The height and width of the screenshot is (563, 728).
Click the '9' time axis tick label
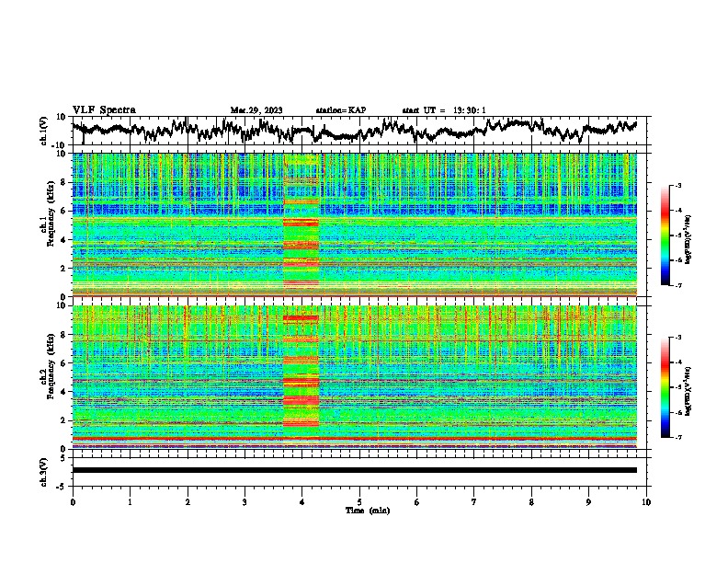(588, 502)
